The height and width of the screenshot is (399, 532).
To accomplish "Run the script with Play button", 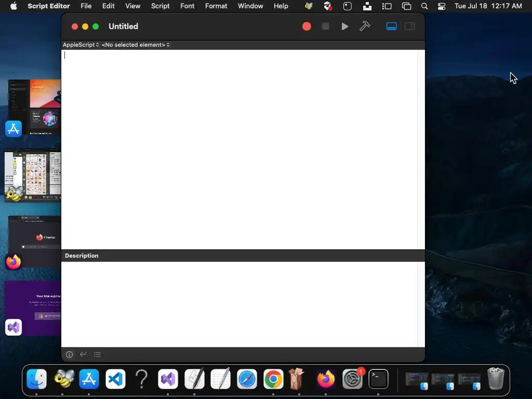I will point(345,26).
